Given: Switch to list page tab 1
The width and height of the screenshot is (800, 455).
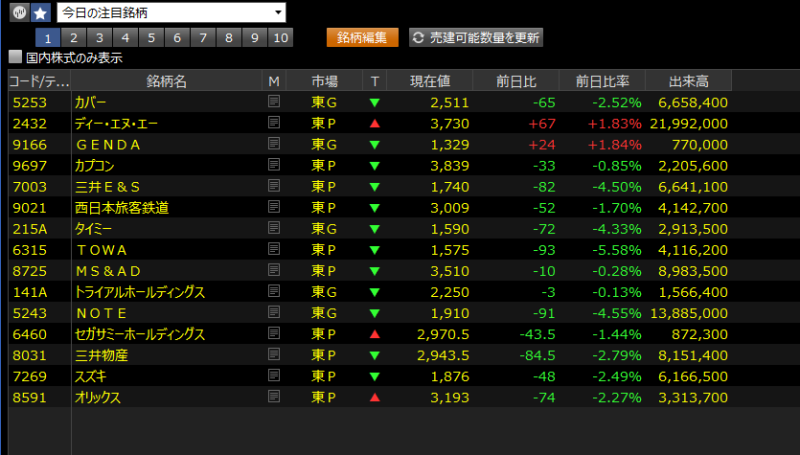Looking at the screenshot, I should (x=48, y=38).
